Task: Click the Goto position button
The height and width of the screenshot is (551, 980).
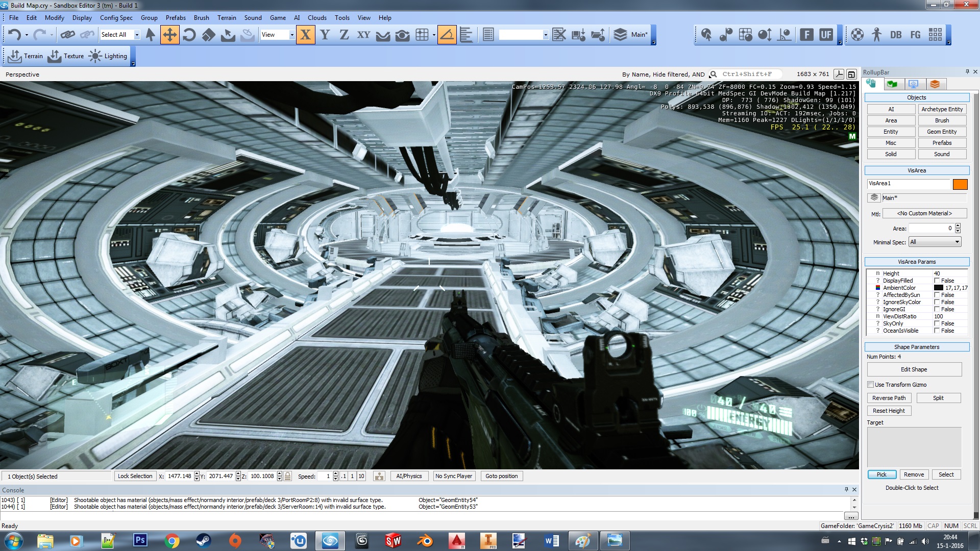Action: 501,476
